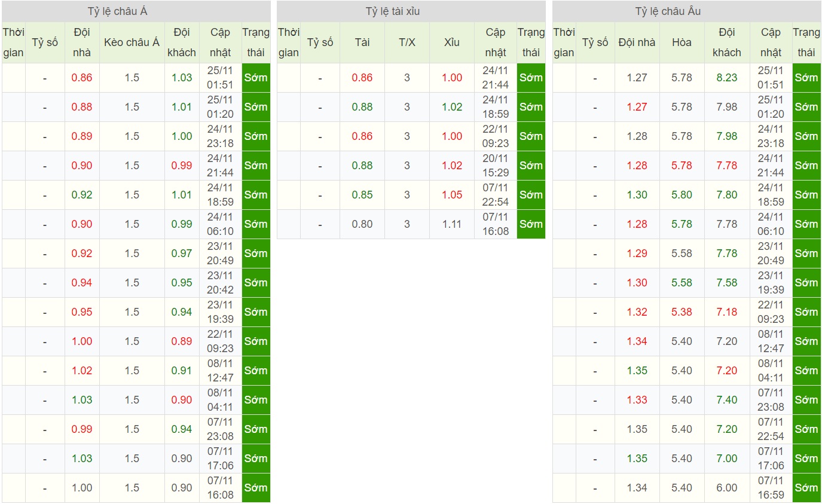Click the 'Xỉu' column header
This screenshot has width=822, height=504.
pos(452,42)
